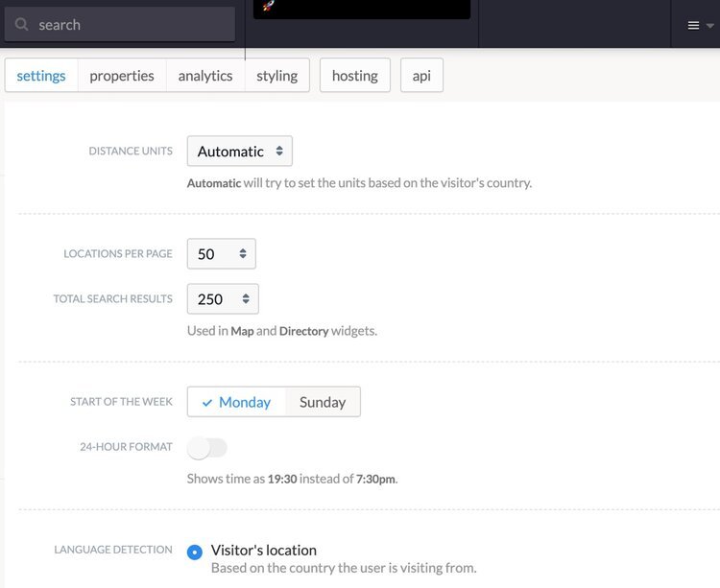
Task: Click the Locations Per Page stepper arrows
Action: pyautogui.click(x=243, y=253)
